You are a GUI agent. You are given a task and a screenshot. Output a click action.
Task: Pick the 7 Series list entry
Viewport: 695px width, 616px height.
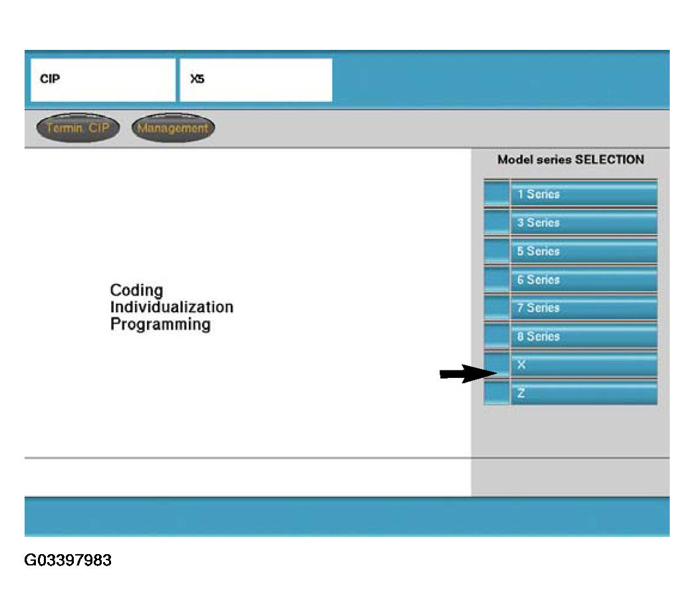583,308
